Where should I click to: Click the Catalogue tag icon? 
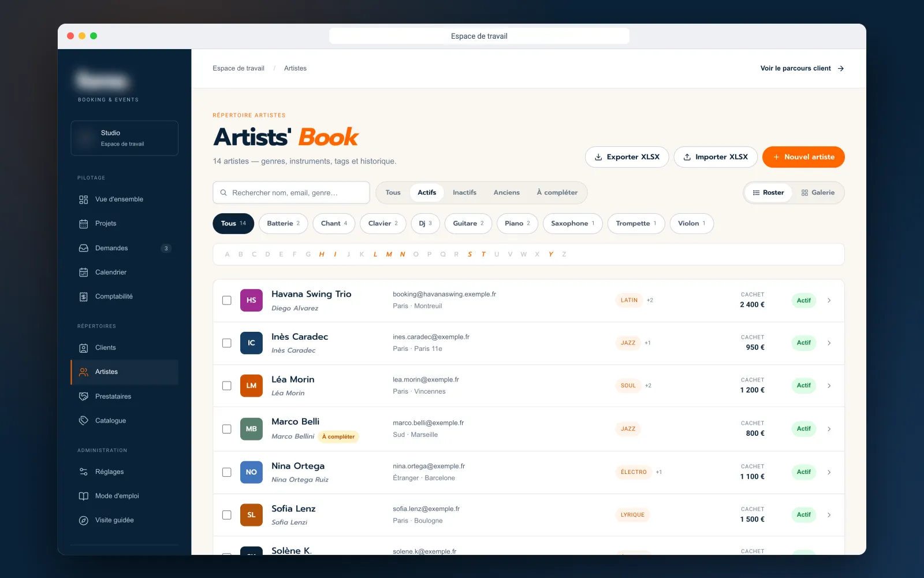[x=84, y=421]
